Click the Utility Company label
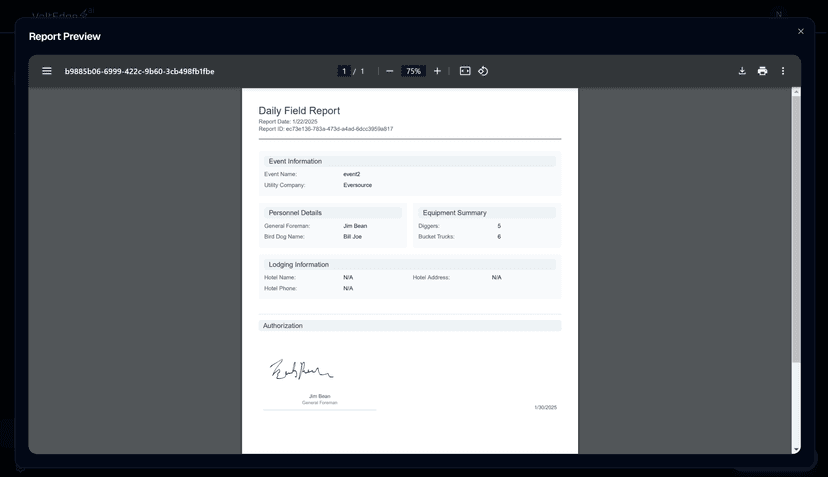 285,185
